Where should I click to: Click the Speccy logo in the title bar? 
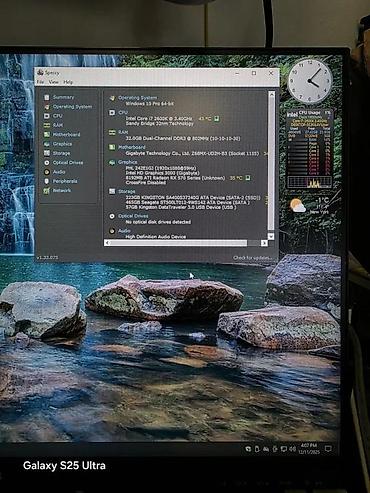click(41, 72)
